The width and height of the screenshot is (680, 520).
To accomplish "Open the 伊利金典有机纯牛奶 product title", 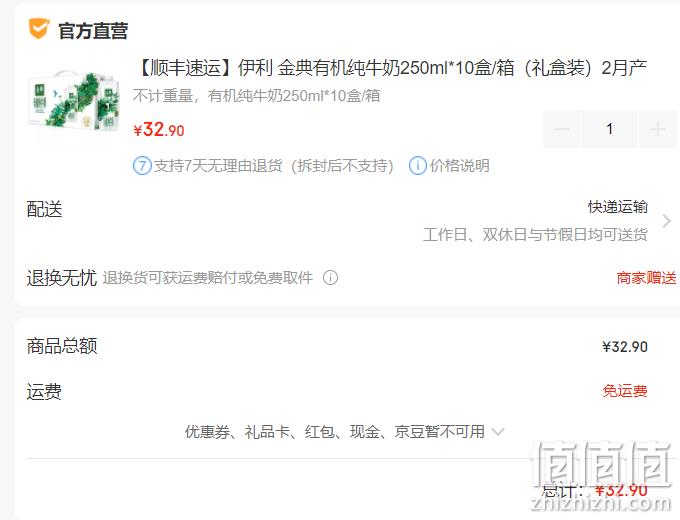I will coord(391,68).
